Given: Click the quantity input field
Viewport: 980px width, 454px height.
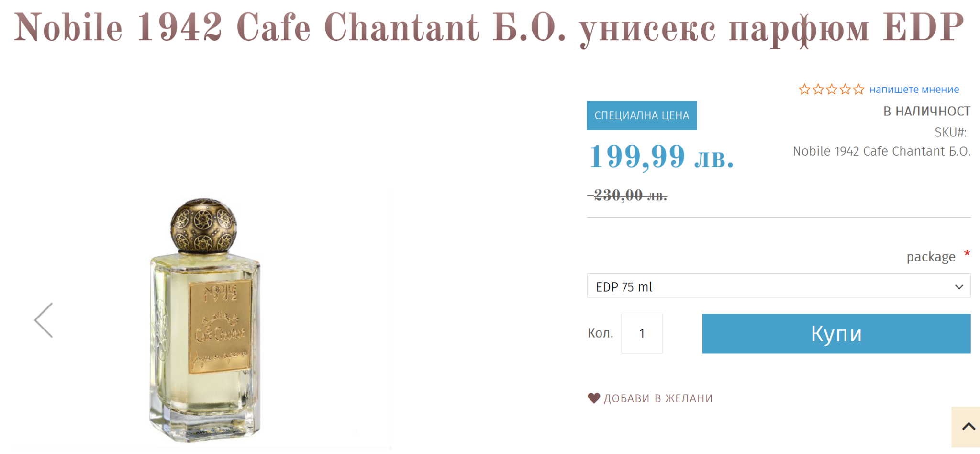Looking at the screenshot, I should tap(642, 334).
